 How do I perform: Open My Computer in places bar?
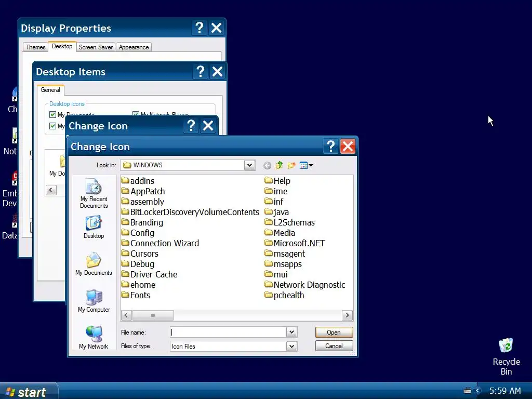94,301
